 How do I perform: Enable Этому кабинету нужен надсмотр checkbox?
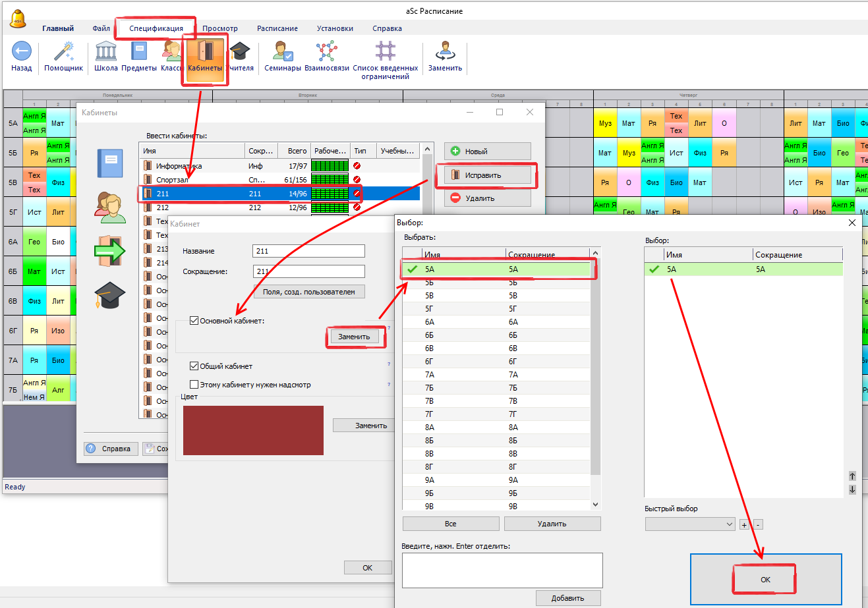click(194, 385)
